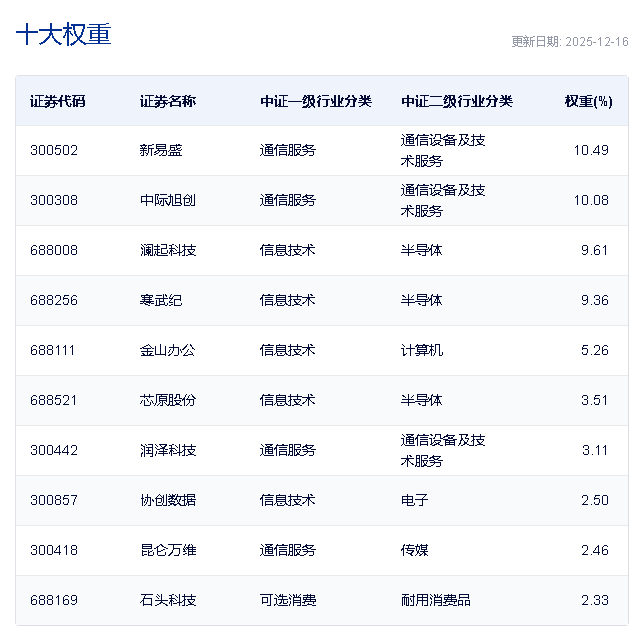Click the weight value 2.46

coord(595,550)
